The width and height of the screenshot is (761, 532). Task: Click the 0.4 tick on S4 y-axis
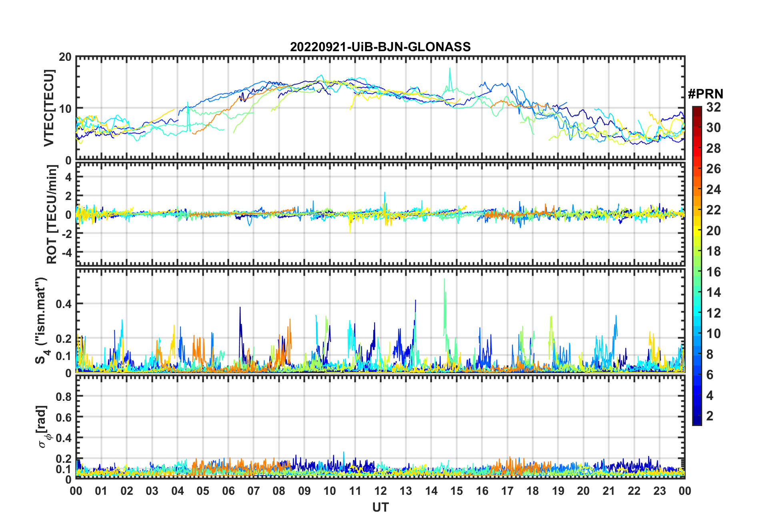tap(64, 304)
